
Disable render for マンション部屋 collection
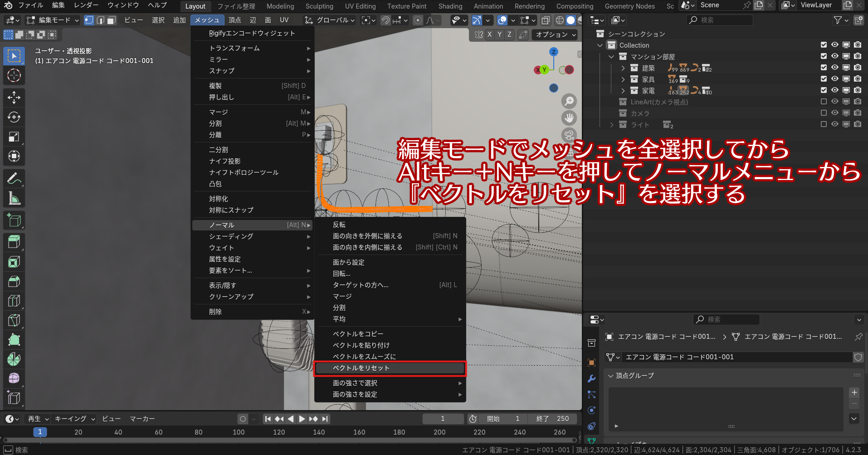click(858, 56)
